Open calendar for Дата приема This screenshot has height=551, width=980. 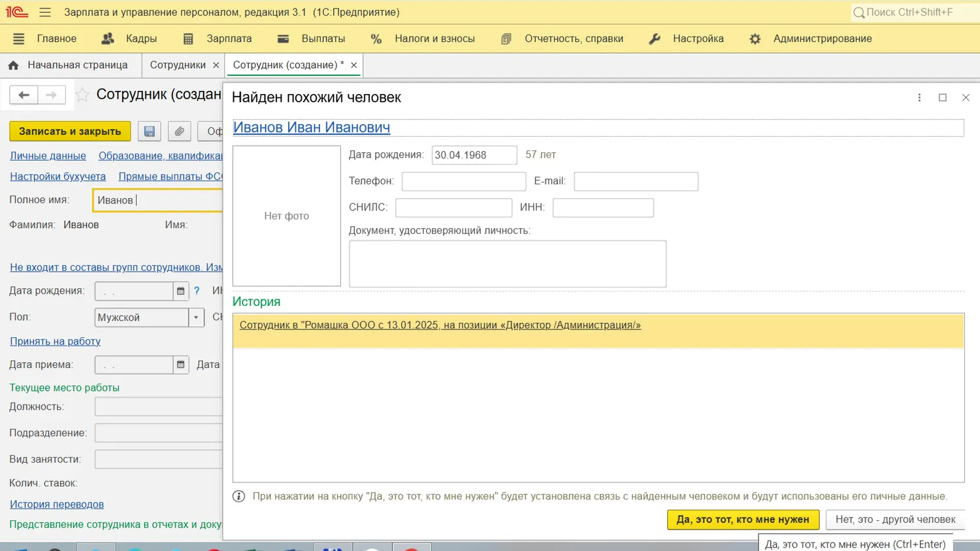point(181,365)
